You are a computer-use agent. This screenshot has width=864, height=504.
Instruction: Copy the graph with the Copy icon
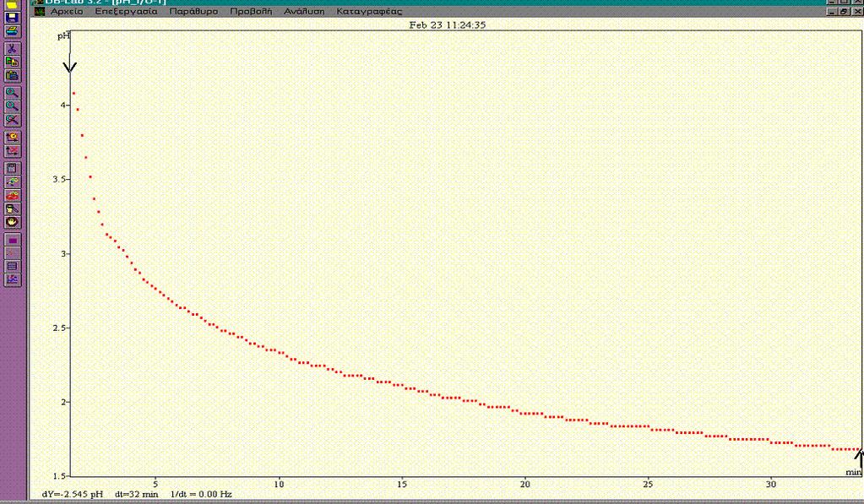coord(12,62)
